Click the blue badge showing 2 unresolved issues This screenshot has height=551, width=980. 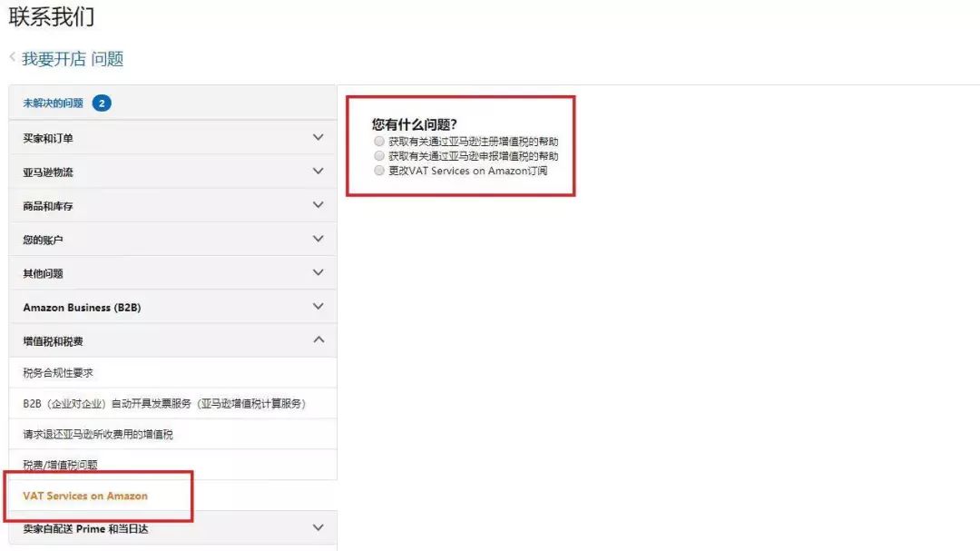click(101, 103)
